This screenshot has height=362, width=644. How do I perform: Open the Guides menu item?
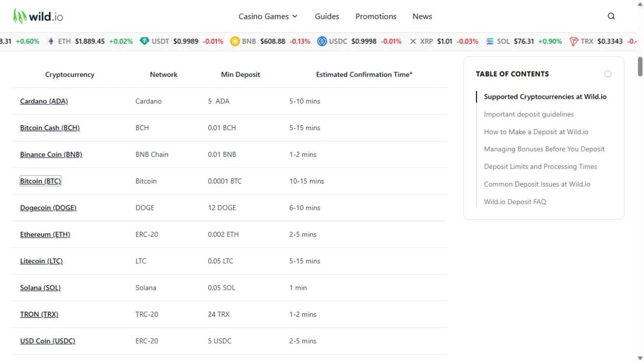pos(327,17)
